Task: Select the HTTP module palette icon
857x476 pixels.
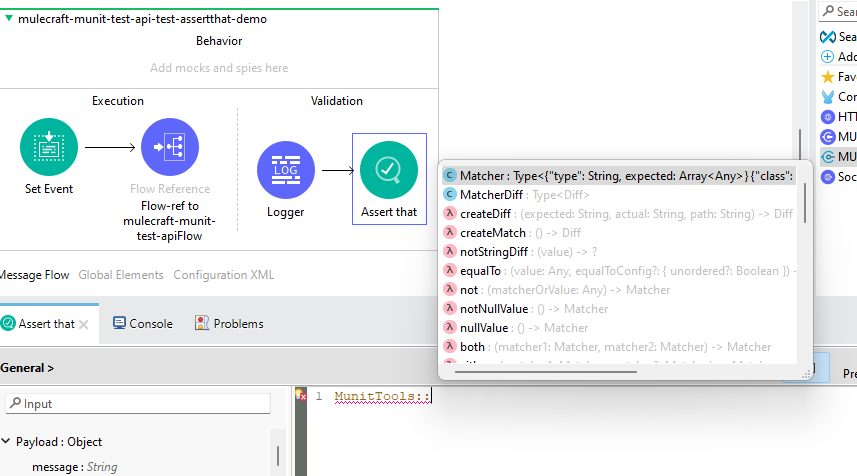Action: (827, 117)
